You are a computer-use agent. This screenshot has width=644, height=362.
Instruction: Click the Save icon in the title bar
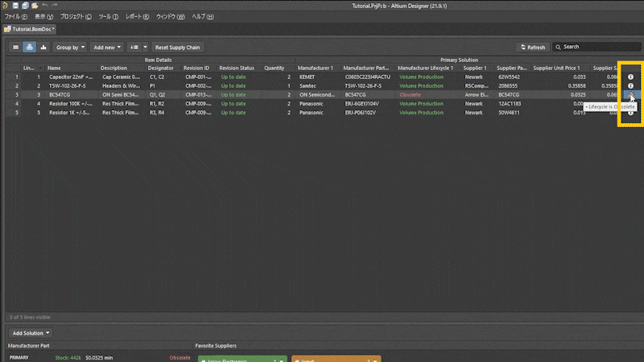click(15, 6)
